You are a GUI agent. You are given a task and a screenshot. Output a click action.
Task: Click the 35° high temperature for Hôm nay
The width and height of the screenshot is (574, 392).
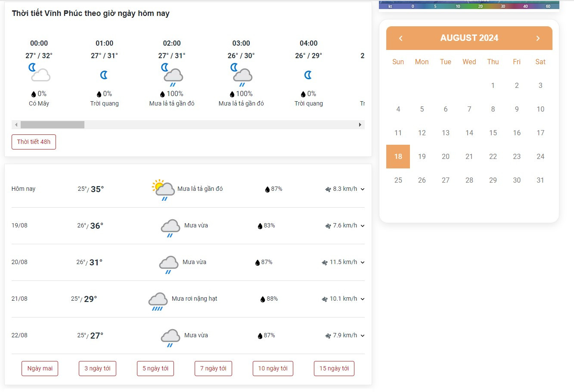coord(97,189)
